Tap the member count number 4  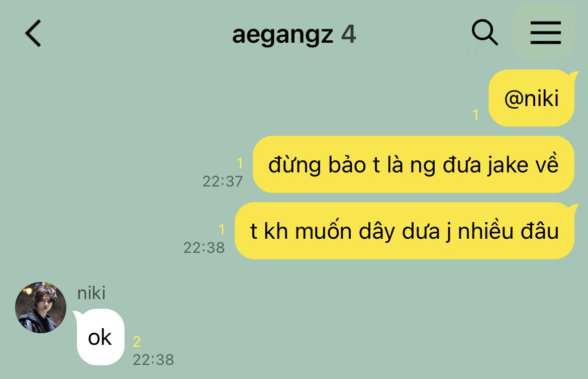point(348,34)
